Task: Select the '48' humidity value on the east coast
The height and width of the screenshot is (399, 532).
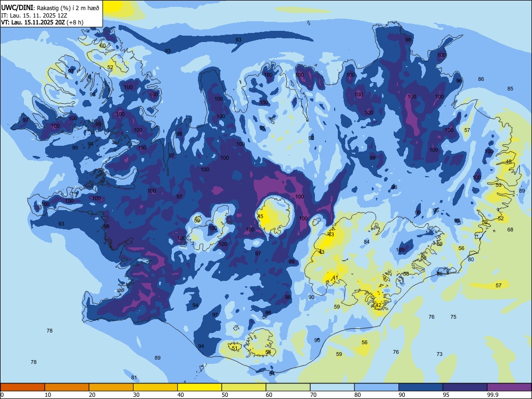Action: 509,162
